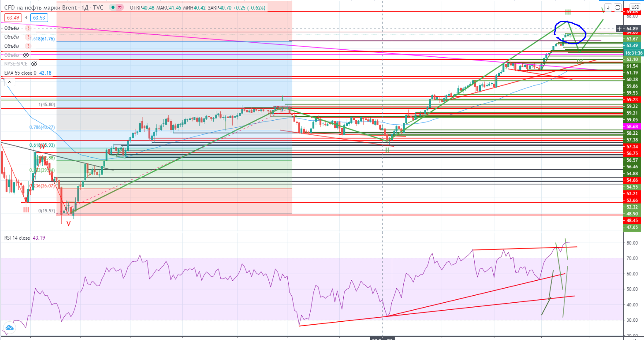Click the red 69.08 price label on scale

(632, 12)
